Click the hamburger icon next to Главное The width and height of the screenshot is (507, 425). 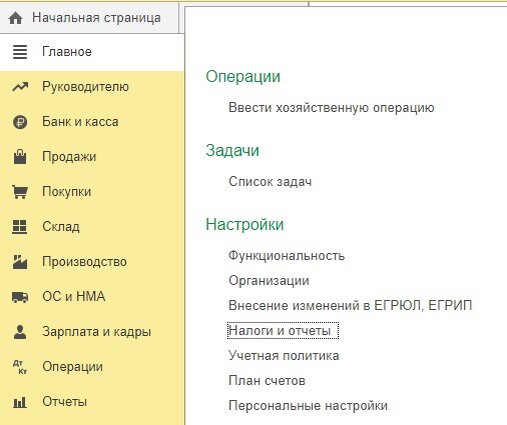pos(20,52)
